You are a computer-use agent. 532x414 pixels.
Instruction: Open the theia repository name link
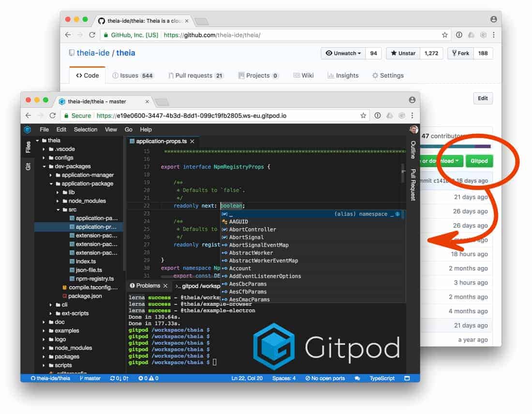tap(126, 53)
